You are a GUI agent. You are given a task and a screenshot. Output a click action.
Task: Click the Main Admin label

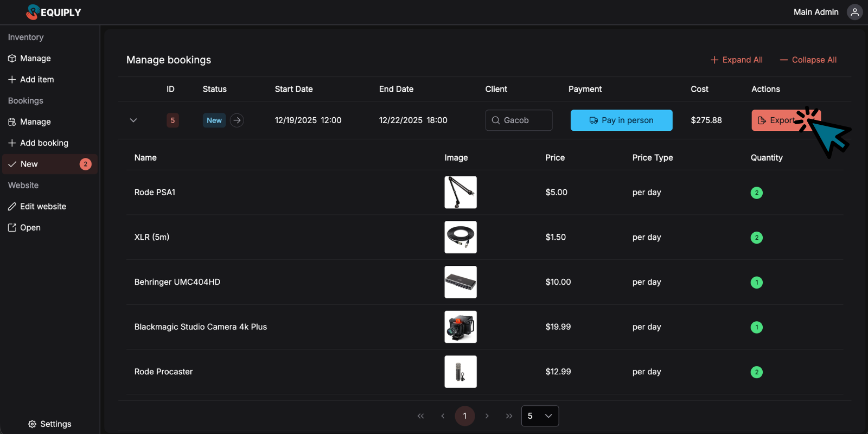[x=816, y=12]
